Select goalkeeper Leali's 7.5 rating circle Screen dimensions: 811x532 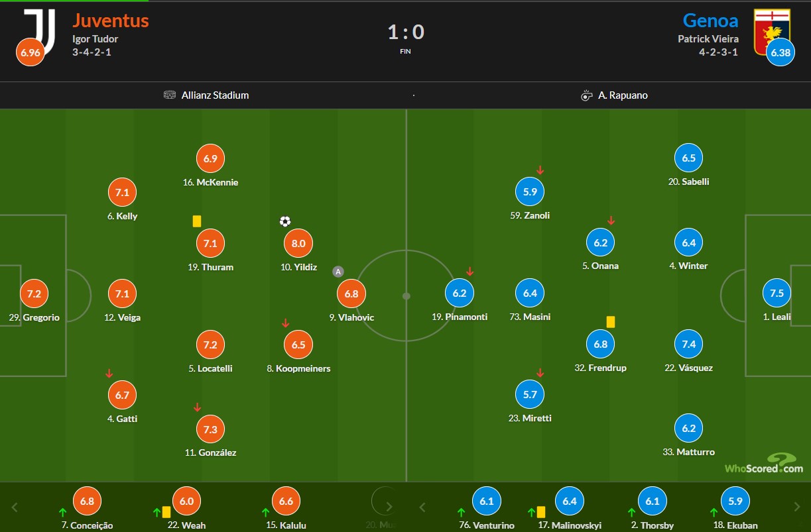point(777,293)
